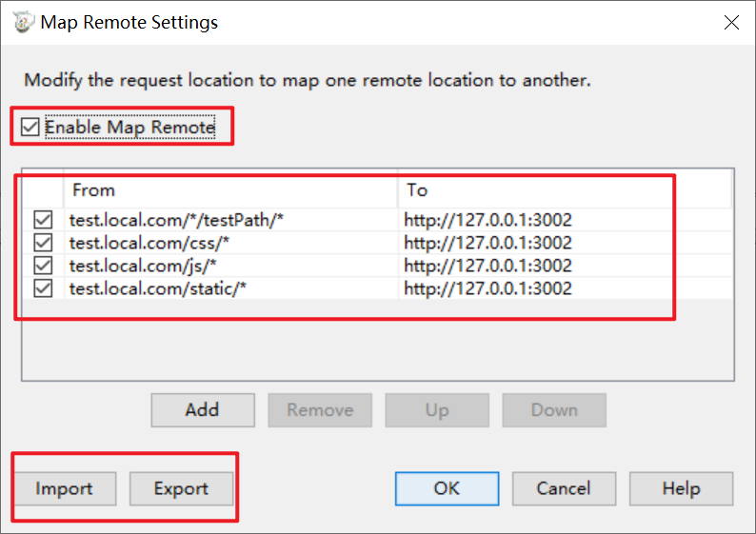The width and height of the screenshot is (756, 534).
Task: Uncheck the test.local.com/*/testPath/* mapping checkbox
Action: pos(43,220)
